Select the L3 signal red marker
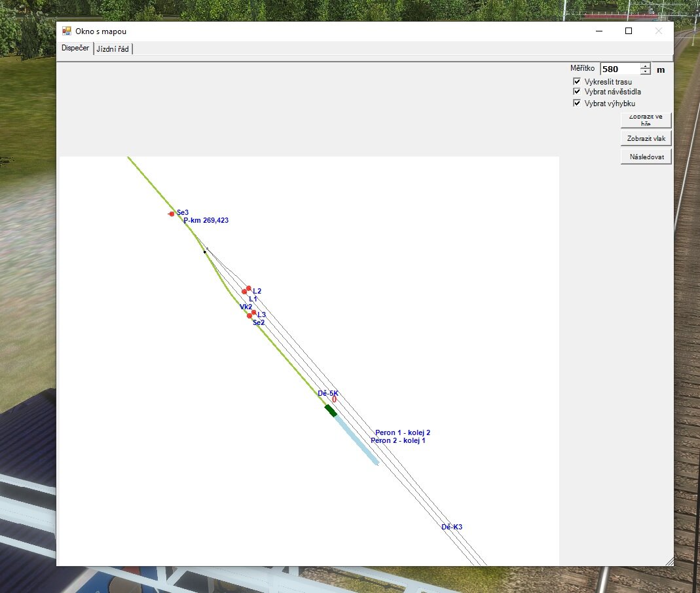The width and height of the screenshot is (700, 593). pos(253,313)
